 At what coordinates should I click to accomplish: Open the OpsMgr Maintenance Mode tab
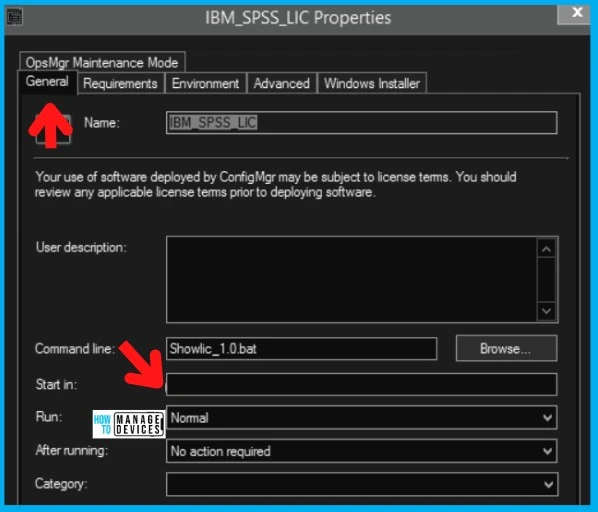click(x=102, y=62)
